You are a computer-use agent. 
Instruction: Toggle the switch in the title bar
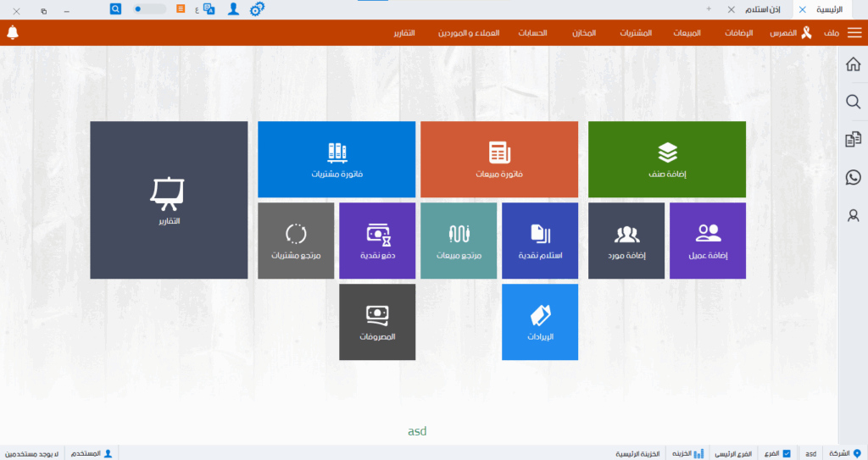pyautogui.click(x=149, y=9)
